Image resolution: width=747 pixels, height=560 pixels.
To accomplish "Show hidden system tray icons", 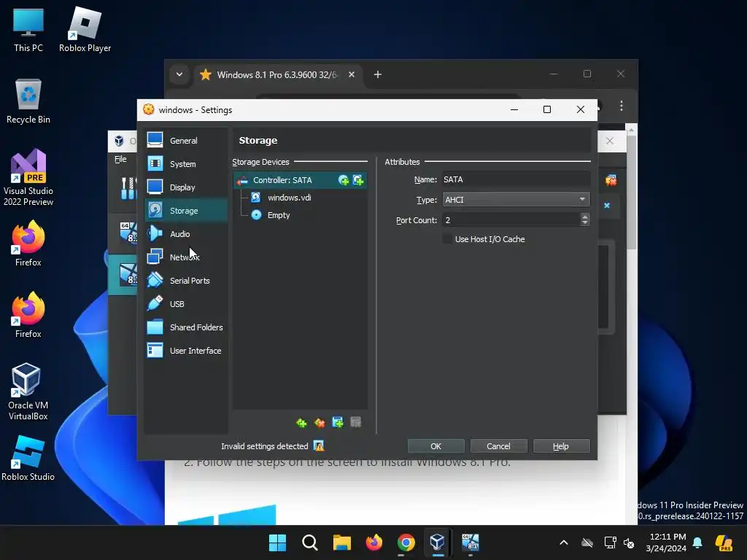I will click(x=564, y=542).
